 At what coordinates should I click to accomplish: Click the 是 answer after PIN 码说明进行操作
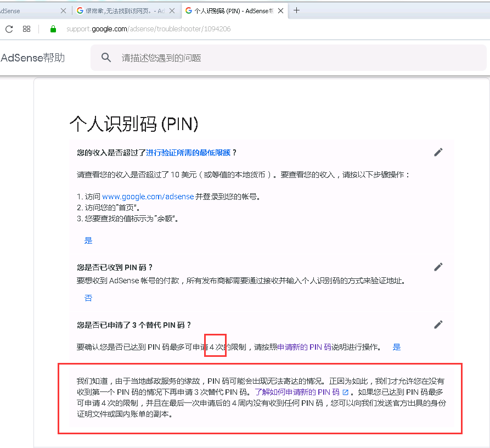pos(397,348)
